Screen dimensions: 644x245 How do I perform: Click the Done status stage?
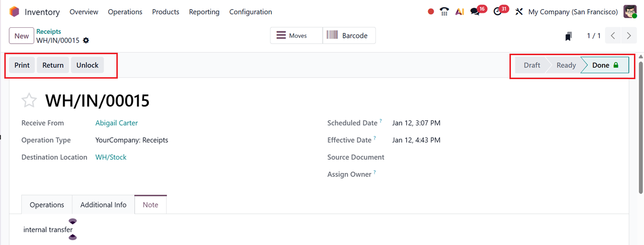605,65
